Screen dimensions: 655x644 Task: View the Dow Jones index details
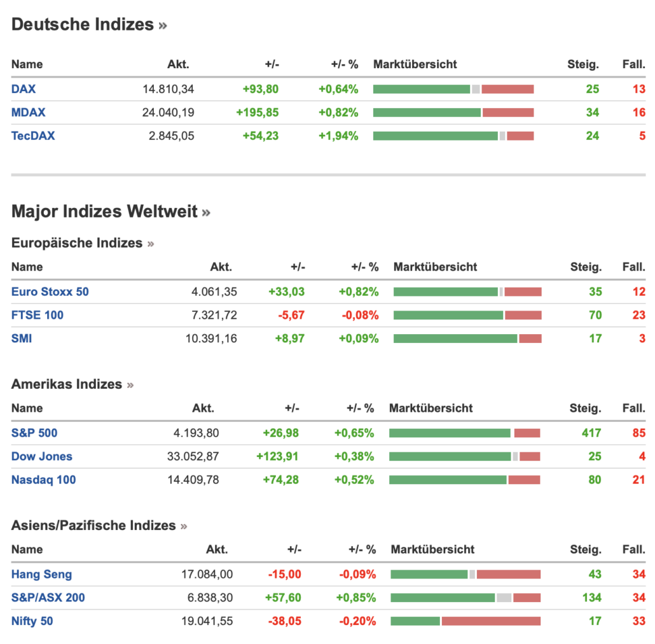(42, 456)
